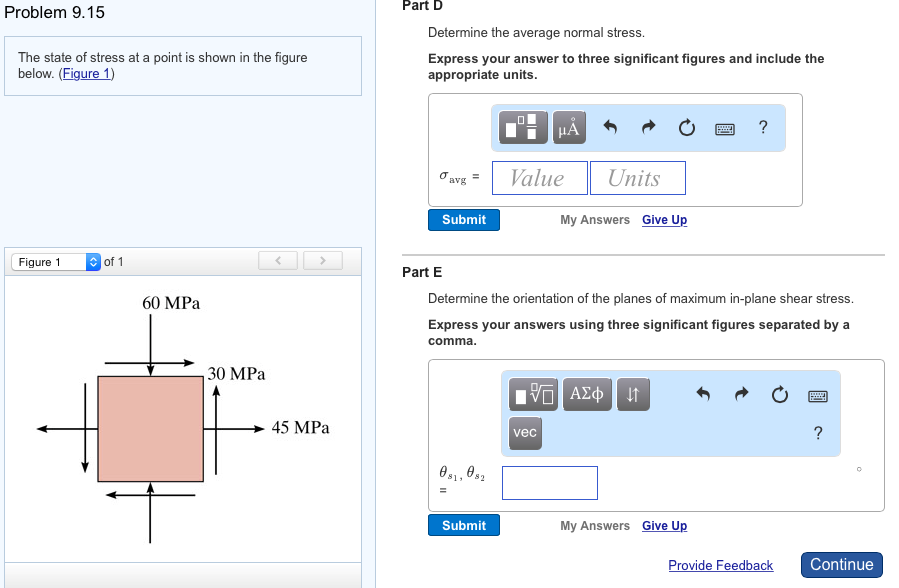Open math templates button in Part E

pos(533,394)
